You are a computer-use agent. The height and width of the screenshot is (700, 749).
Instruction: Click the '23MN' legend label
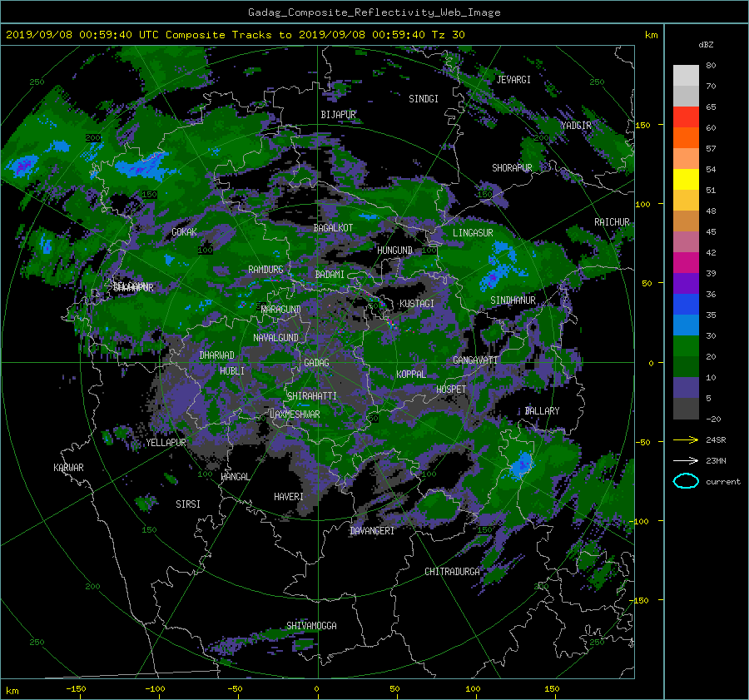(716, 460)
